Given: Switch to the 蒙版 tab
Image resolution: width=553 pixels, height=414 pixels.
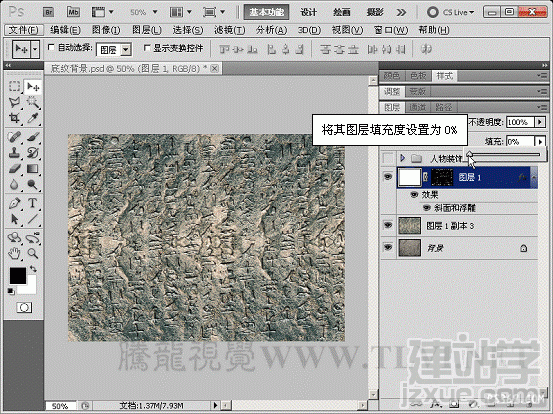Looking at the screenshot, I should coord(418,91).
